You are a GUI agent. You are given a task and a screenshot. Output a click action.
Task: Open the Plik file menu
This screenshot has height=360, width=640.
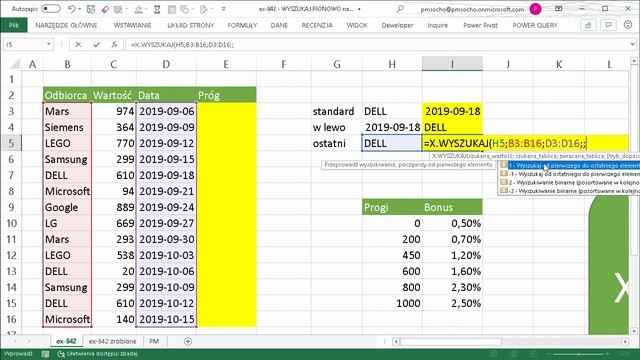point(13,25)
